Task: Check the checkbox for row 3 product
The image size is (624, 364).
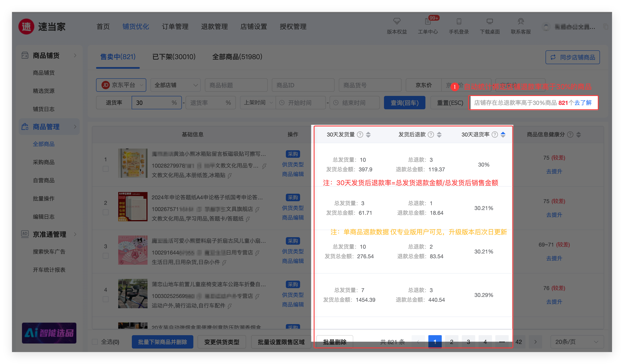Action: [105, 256]
